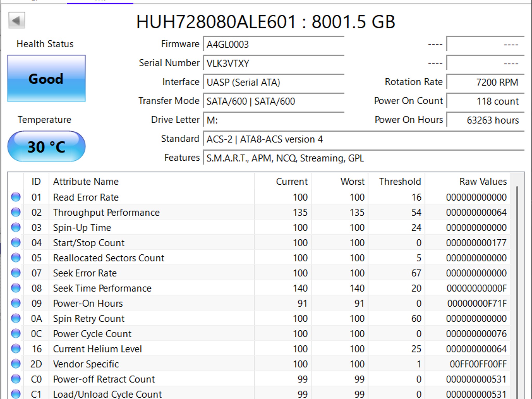The height and width of the screenshot is (399, 532).
Task: Click the purple-underlined tab at top
Action: click(x=100, y=2)
